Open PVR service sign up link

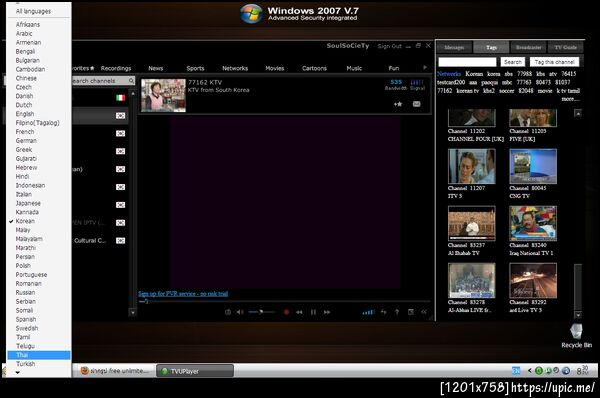coord(183,294)
